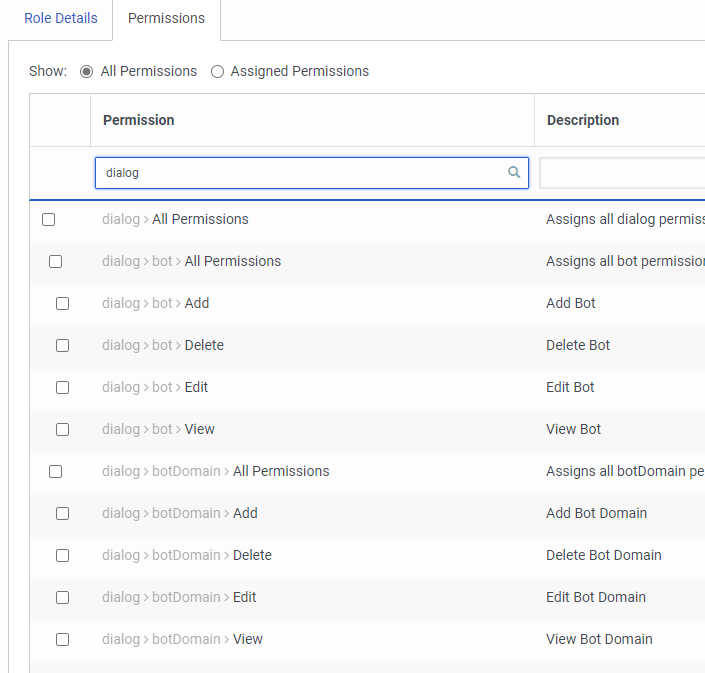
Task: Check the dialog > bot > View checkbox
Action: point(62,429)
